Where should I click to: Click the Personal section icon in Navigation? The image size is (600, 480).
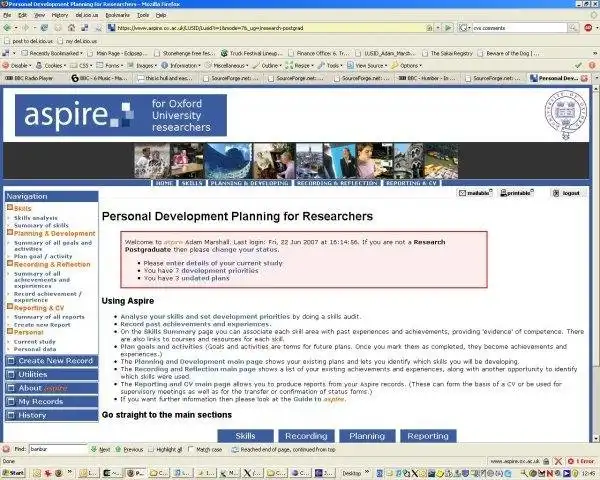10,331
